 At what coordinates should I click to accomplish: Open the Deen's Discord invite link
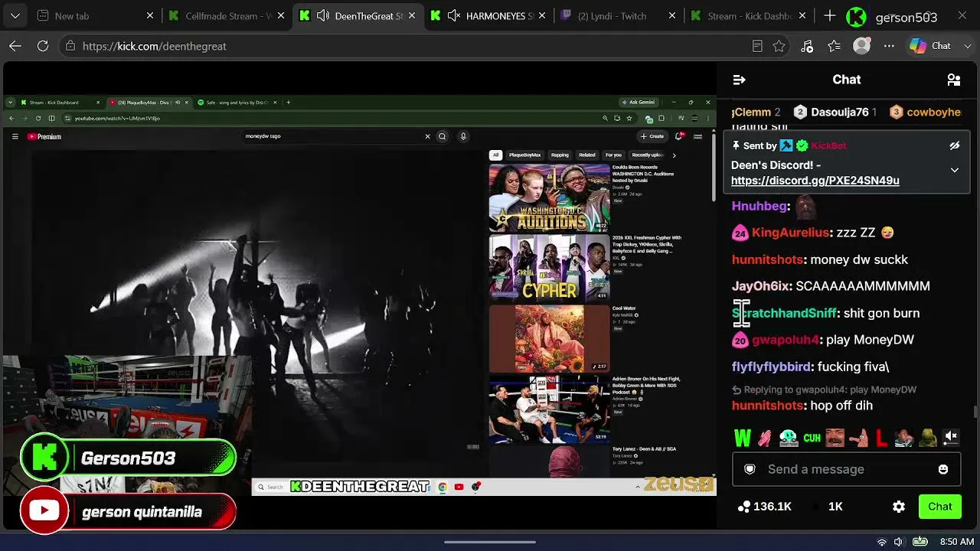815,181
